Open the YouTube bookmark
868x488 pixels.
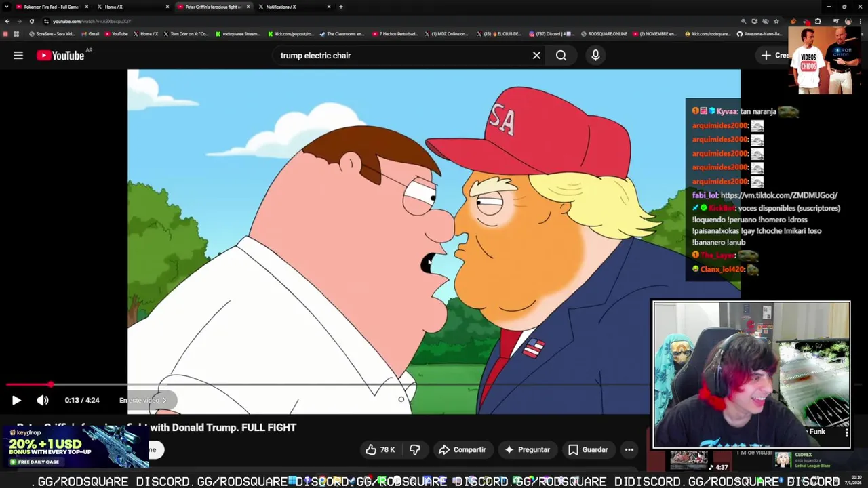116,34
